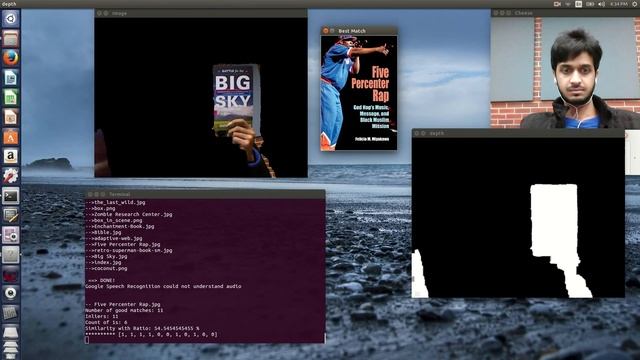Launch Firefox from the dock

[11, 58]
